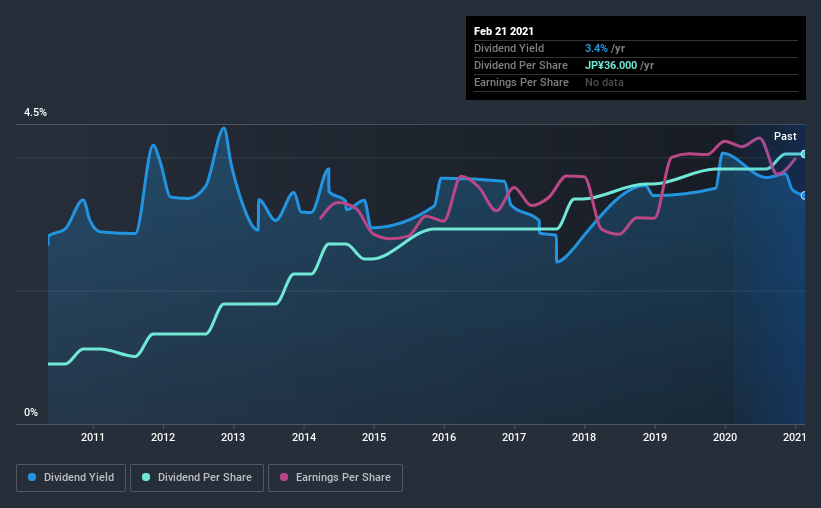Select the 2019 x-axis label
Viewport: 821px width, 508px height.
[x=655, y=437]
